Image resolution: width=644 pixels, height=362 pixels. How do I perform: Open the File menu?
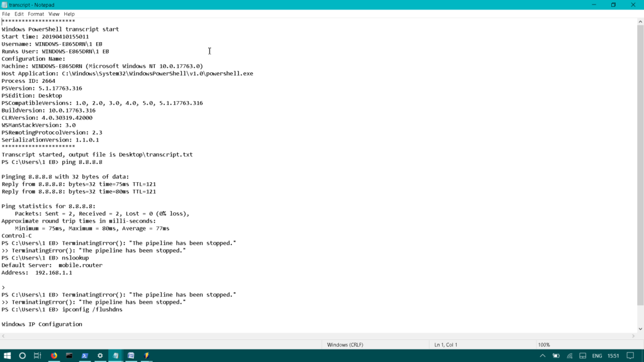pyautogui.click(x=6, y=14)
